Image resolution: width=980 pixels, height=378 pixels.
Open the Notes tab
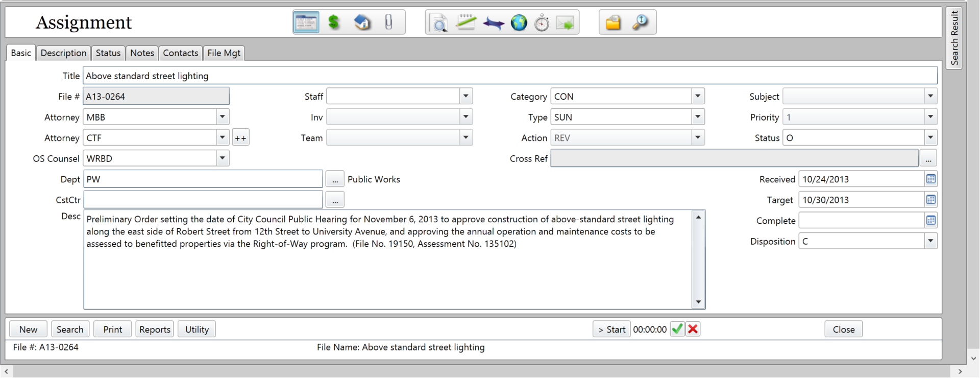point(142,53)
